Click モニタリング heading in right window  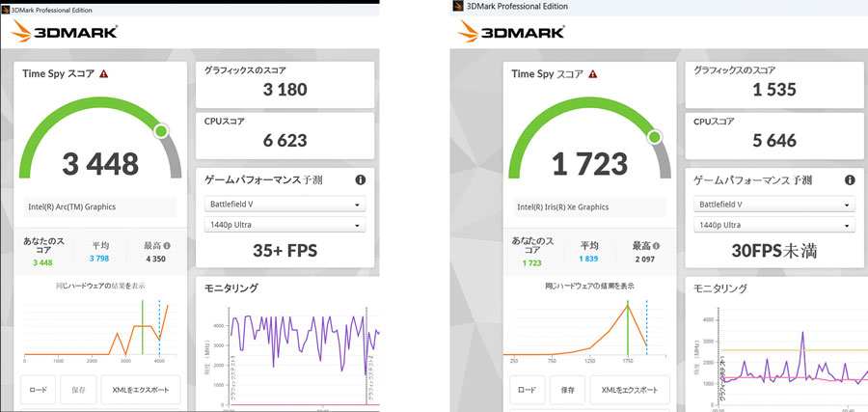click(x=720, y=288)
